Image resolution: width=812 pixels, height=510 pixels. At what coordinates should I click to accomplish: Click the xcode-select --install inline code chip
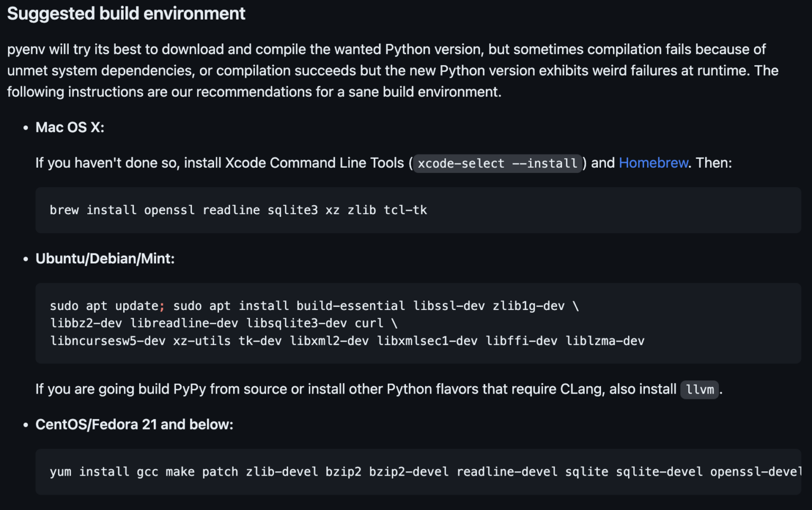497,163
